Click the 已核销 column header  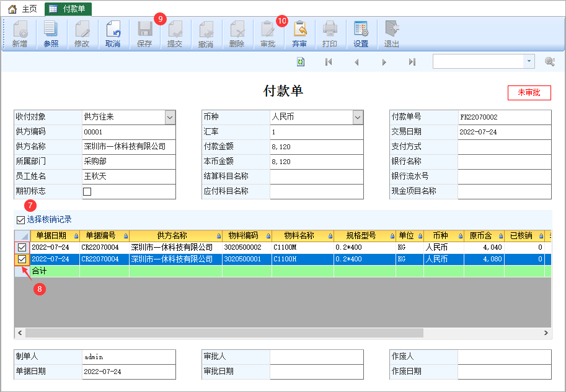(524, 236)
